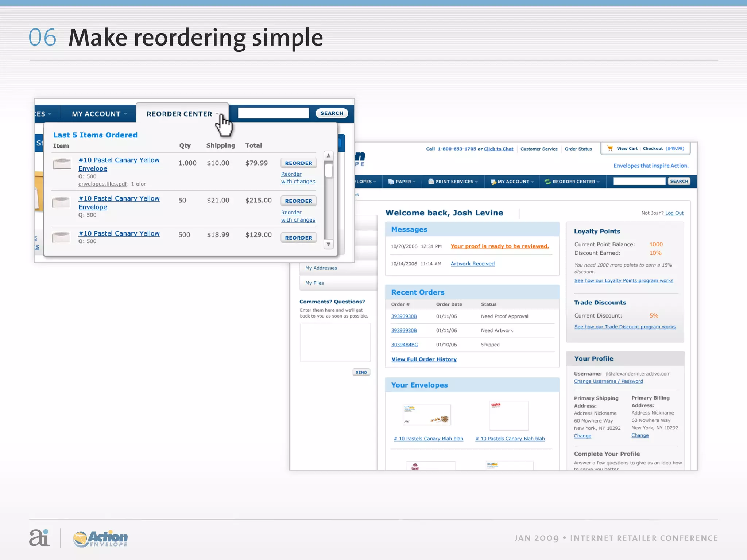Click the 1-800-653-1705 phone number
747x560 pixels.
(457, 149)
